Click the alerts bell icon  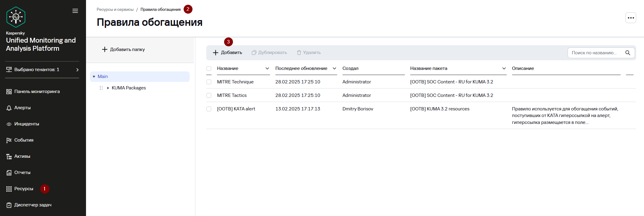tap(9, 108)
